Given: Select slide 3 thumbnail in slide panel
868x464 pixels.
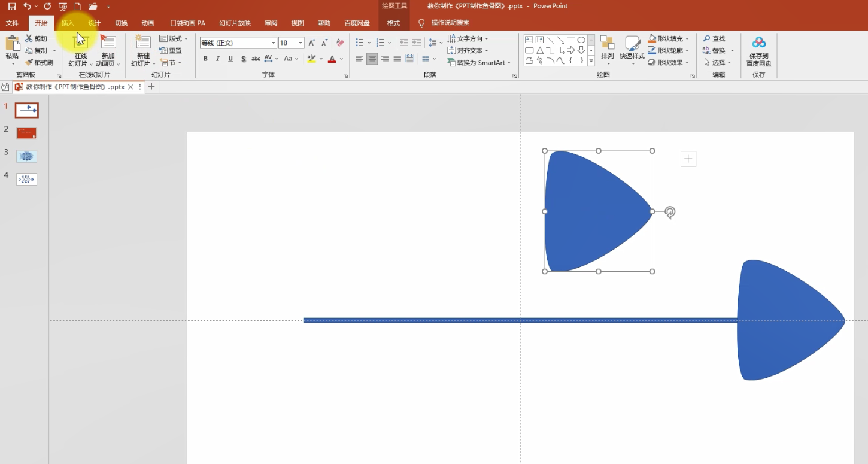Looking at the screenshot, I should [x=27, y=156].
